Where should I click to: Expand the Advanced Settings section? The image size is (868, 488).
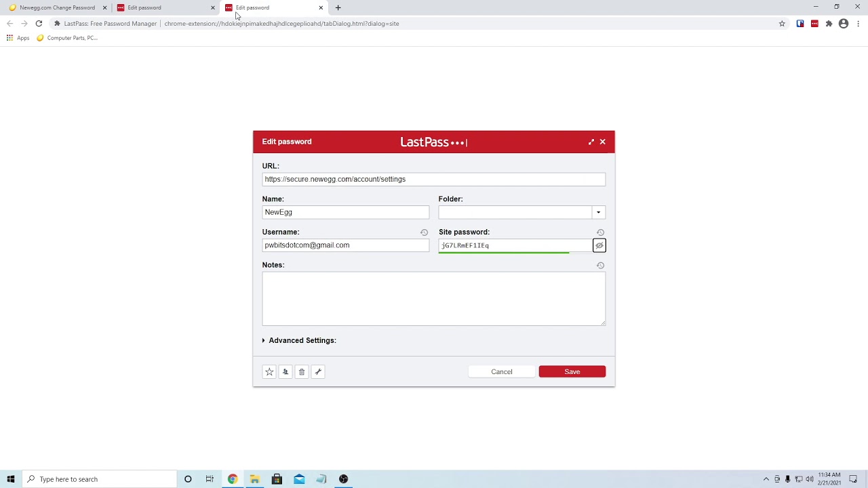299,340
